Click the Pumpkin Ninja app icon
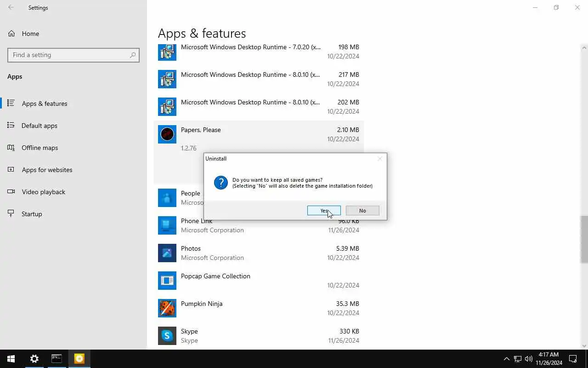This screenshot has height=368, width=588. point(167,308)
